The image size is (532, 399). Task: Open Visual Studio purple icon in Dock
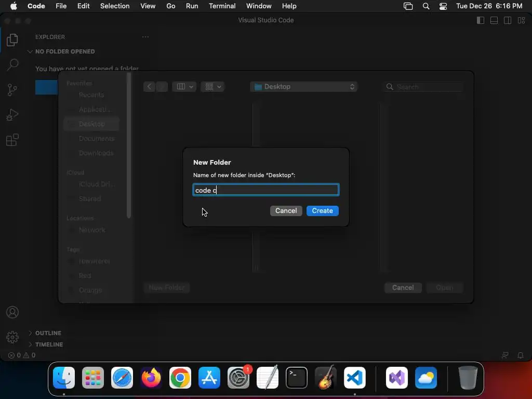coord(397,378)
